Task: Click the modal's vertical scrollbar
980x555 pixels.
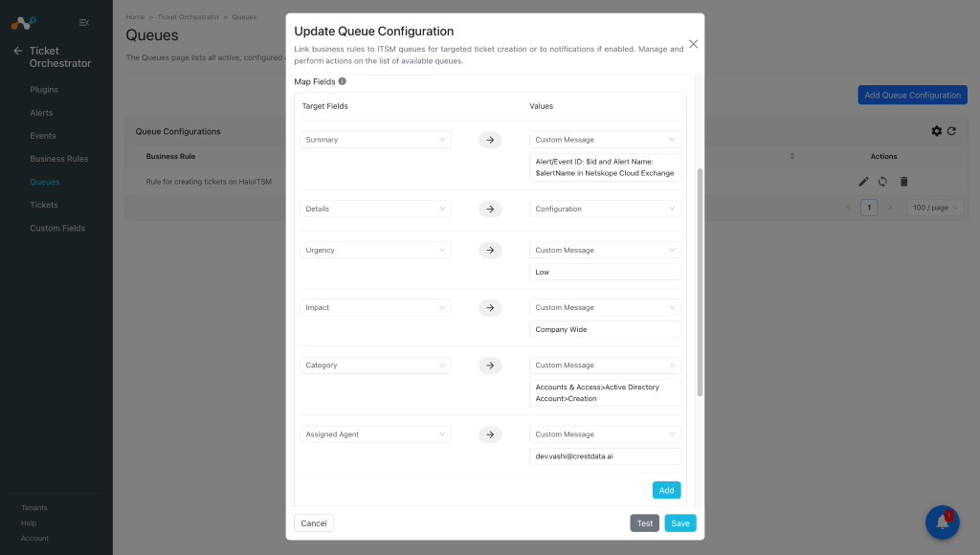Action: click(x=700, y=282)
